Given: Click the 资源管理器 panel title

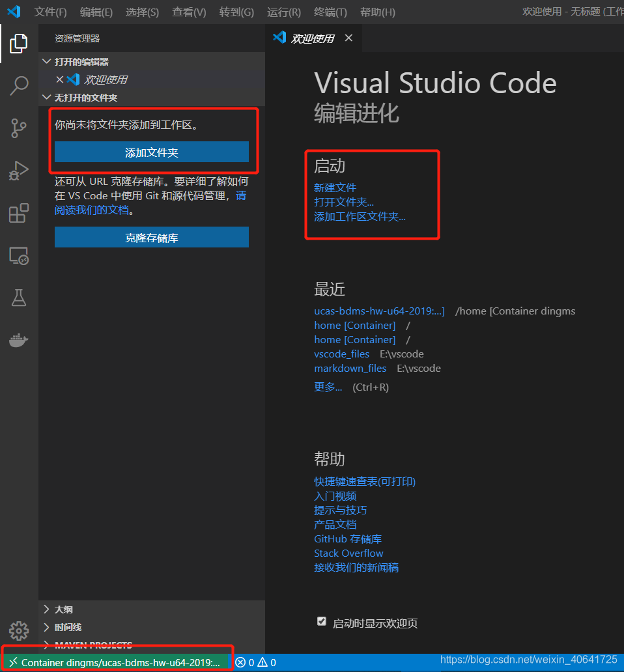Looking at the screenshot, I should coord(77,38).
